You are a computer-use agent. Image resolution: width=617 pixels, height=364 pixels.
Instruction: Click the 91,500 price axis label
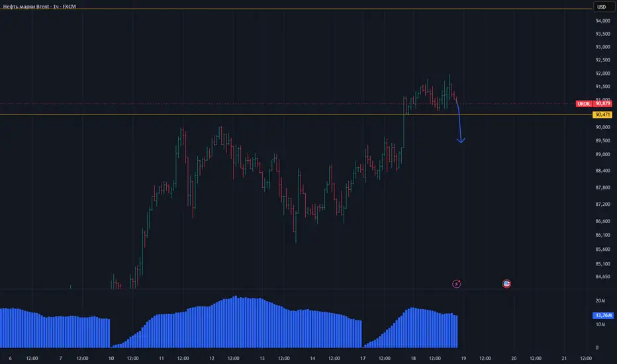click(x=603, y=87)
